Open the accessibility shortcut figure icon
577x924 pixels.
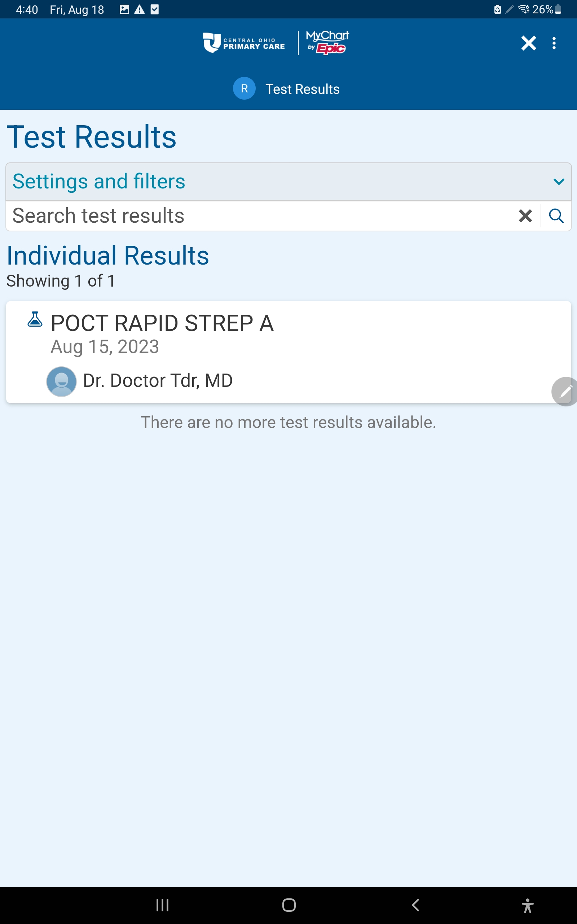pyautogui.click(x=527, y=905)
